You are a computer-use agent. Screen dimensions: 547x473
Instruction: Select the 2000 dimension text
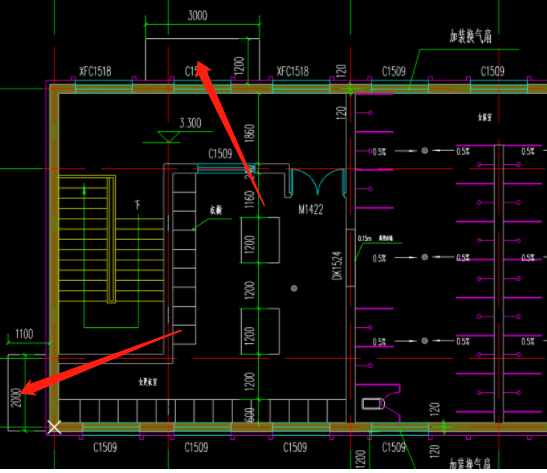coord(16,398)
